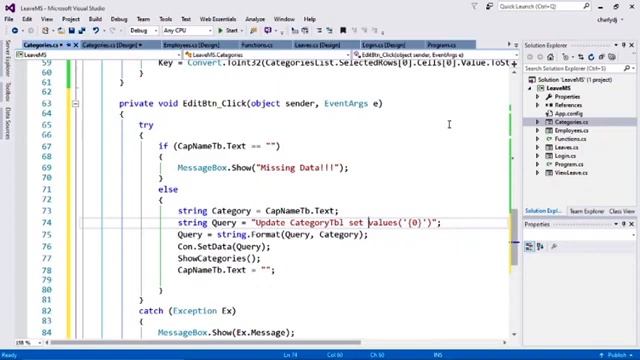Click the Property Pages wrench icon

pos(554,247)
